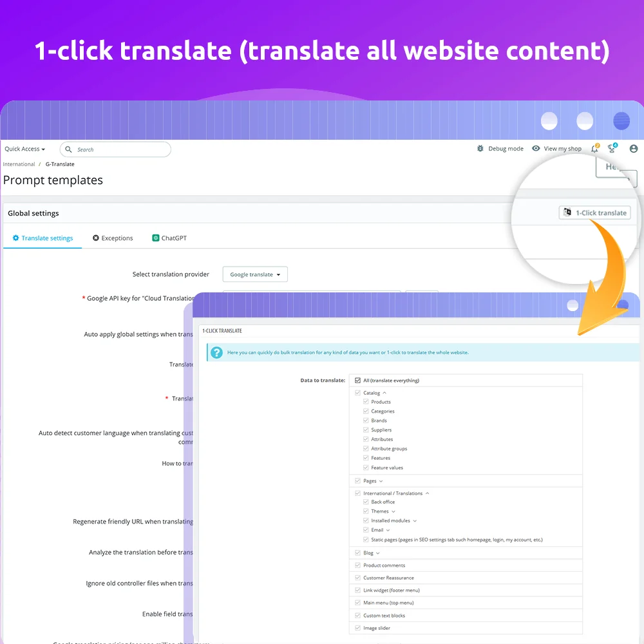
Task: Open the notifications bell icon
Action: (x=592, y=148)
